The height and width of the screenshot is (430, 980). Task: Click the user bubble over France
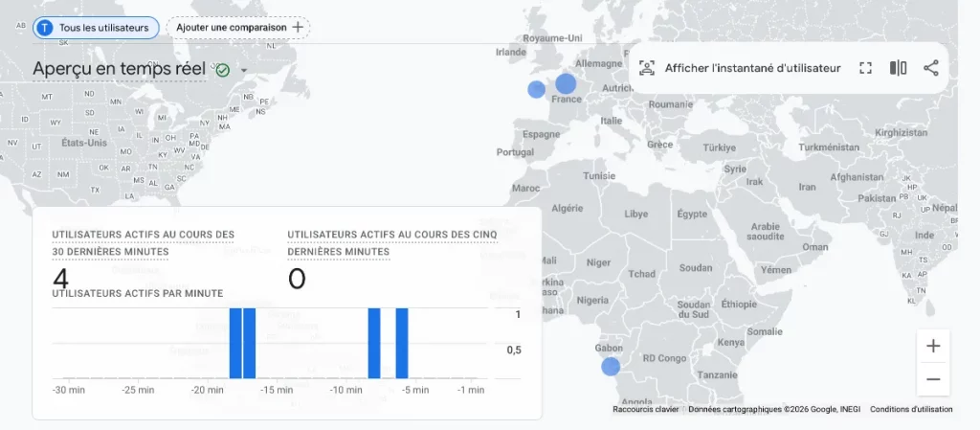(x=566, y=83)
